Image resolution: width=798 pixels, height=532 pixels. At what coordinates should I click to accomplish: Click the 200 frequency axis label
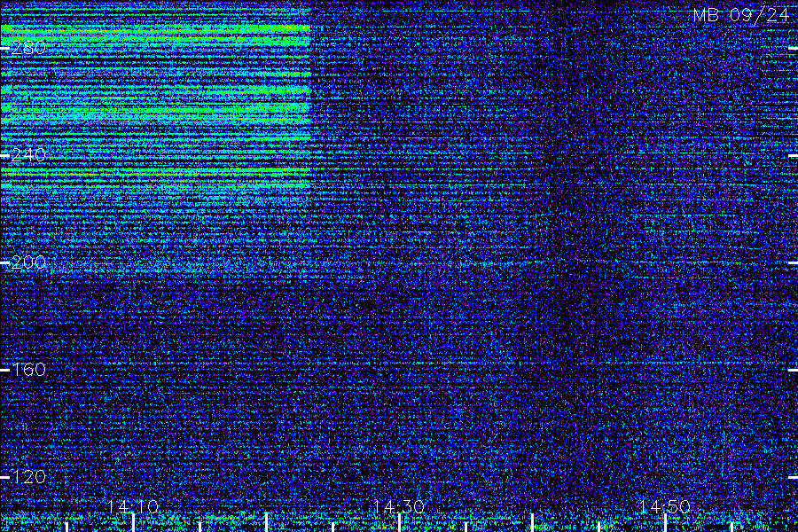(28, 262)
